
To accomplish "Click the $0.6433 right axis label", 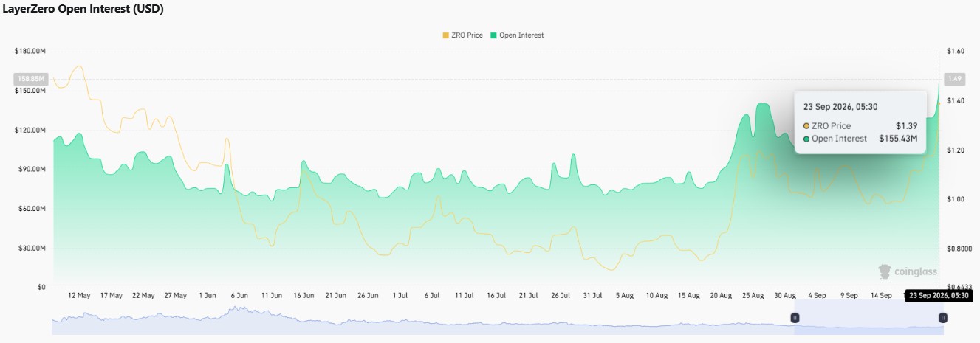I will coord(959,288).
